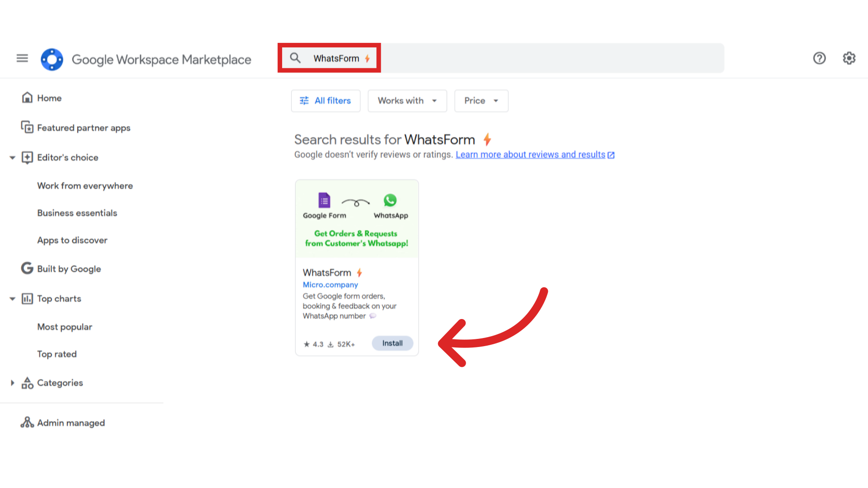
Task: Select Most popular chart
Action: click(65, 327)
